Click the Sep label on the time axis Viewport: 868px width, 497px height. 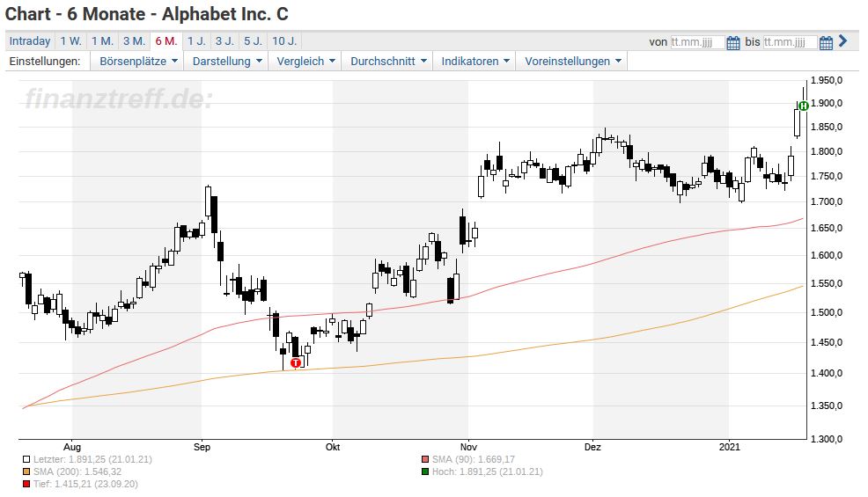tap(202, 447)
